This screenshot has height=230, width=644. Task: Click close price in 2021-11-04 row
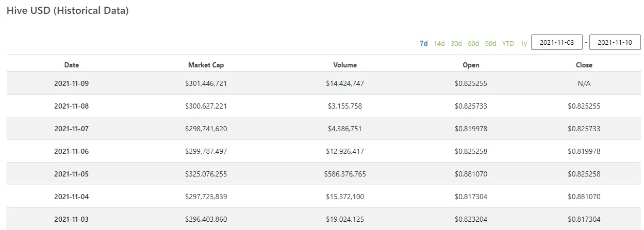pos(584,197)
